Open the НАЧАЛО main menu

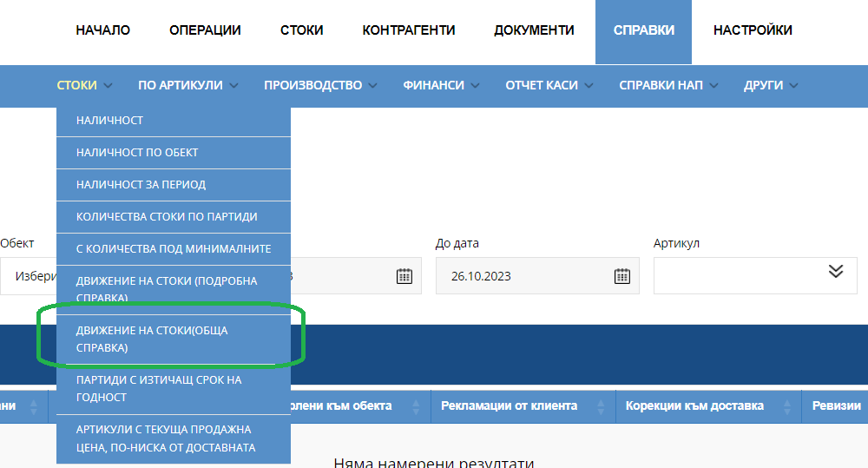point(103,30)
